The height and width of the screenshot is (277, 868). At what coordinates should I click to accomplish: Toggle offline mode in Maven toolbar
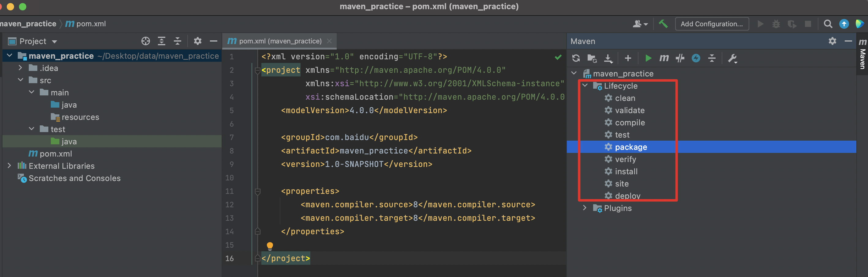click(680, 58)
